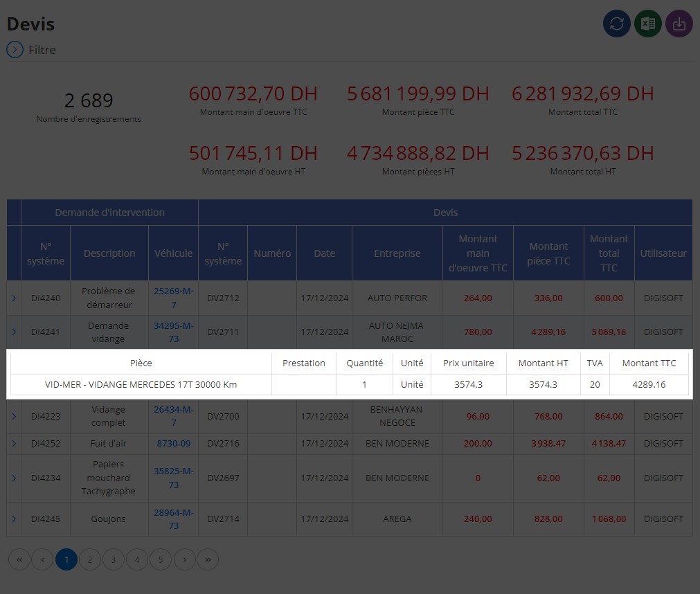
Task: Expand row DI4234 details
Action: [x=14, y=478]
